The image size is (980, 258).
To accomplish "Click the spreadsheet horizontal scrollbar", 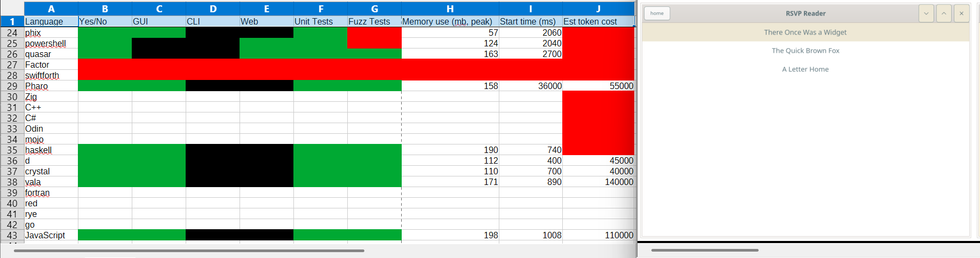I will point(189,251).
